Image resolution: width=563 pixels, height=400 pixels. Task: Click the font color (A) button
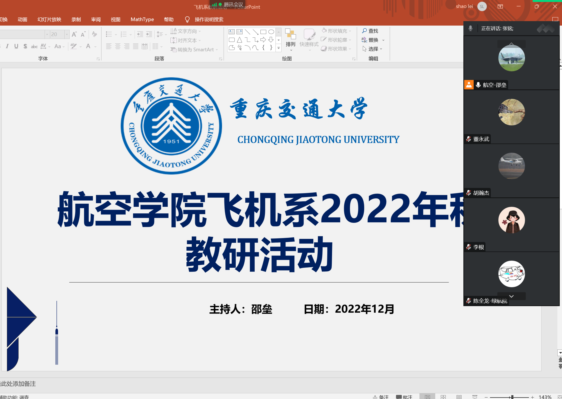coord(89,46)
